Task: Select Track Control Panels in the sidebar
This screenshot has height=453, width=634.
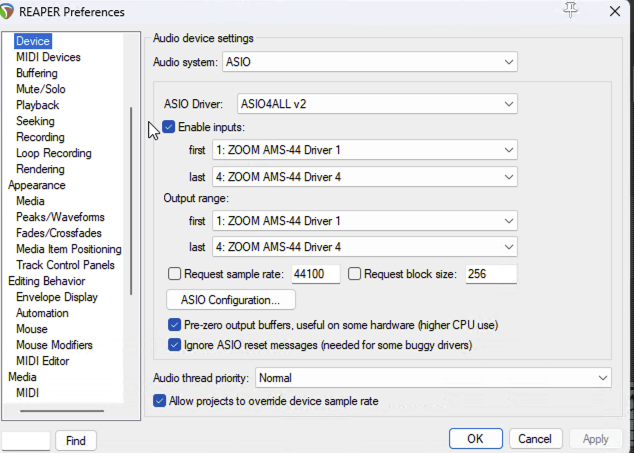Action: coord(65,265)
